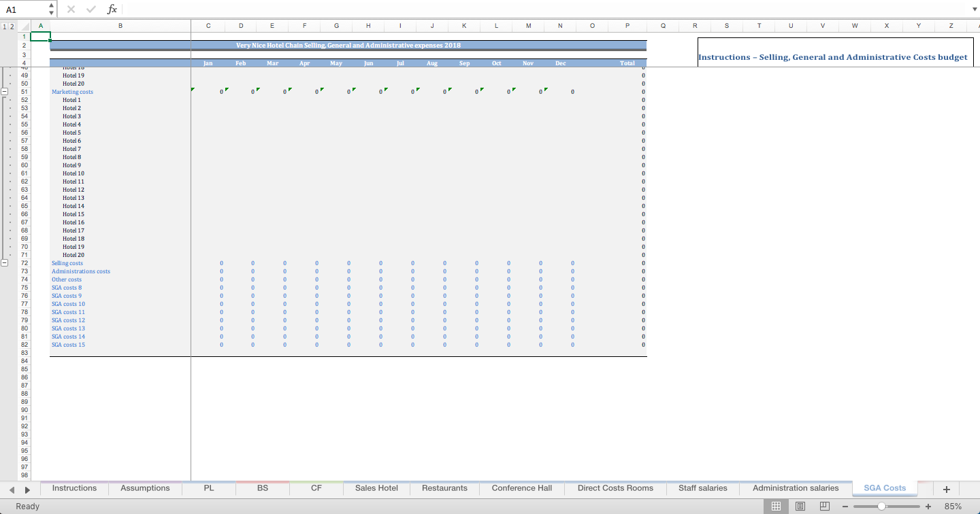Show outline level 1
This screenshot has height=514, width=980.
pyautogui.click(x=4, y=26)
